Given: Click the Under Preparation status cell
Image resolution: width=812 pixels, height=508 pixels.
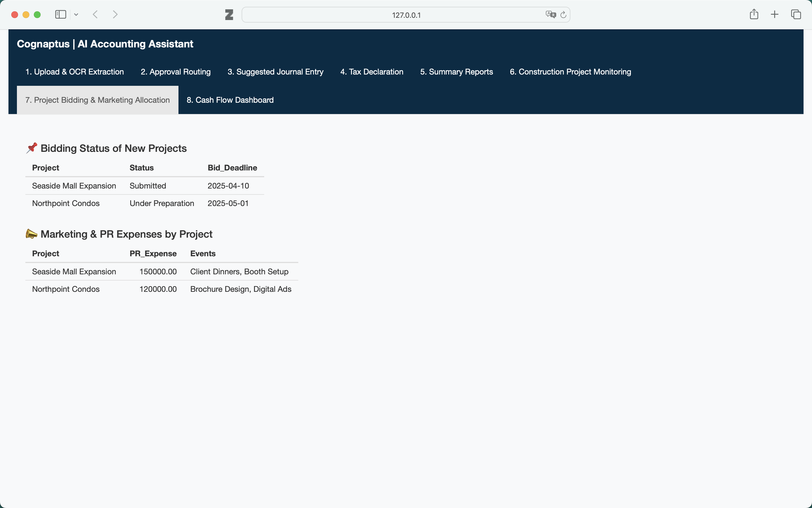Looking at the screenshot, I should pyautogui.click(x=162, y=203).
